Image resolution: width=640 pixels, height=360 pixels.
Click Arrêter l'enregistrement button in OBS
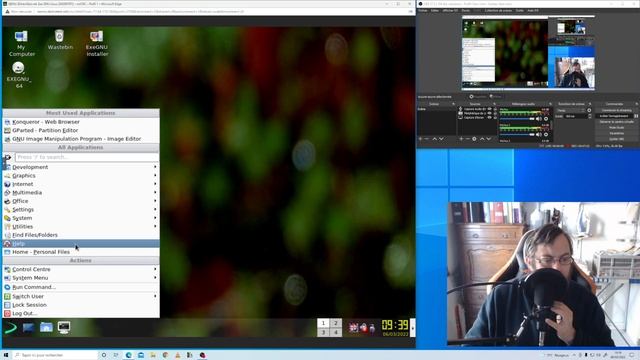click(614, 116)
